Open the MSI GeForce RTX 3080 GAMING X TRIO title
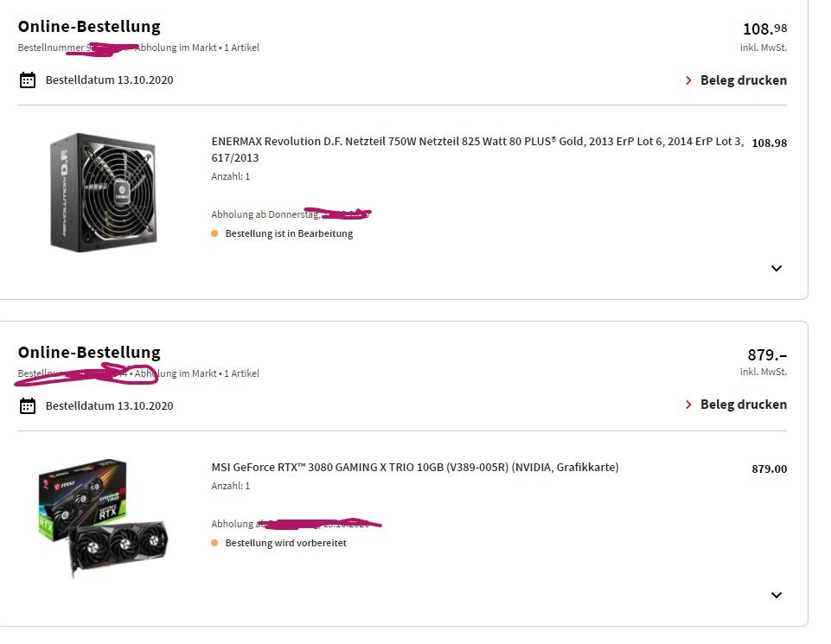Screen dimensions: 831x644 (x=415, y=468)
